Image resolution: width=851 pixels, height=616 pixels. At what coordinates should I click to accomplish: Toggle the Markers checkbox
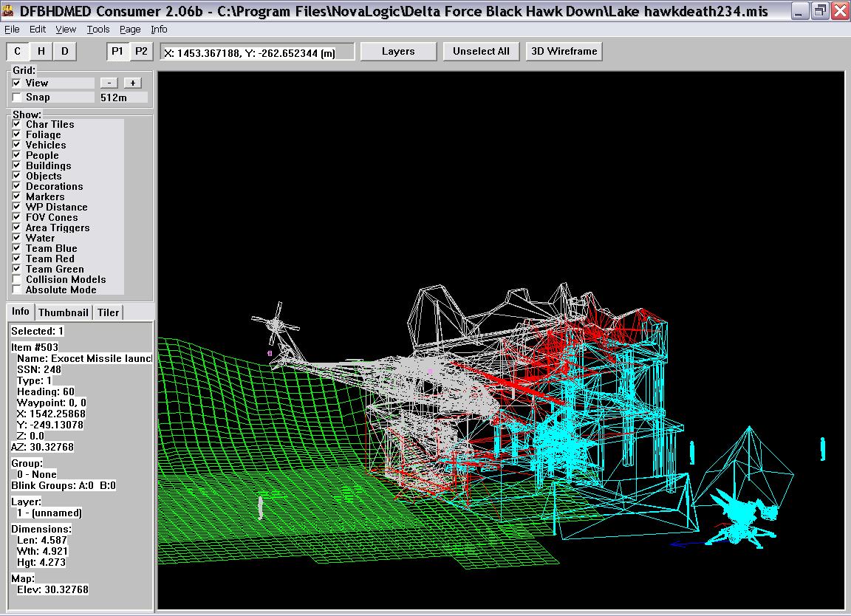pyautogui.click(x=17, y=196)
